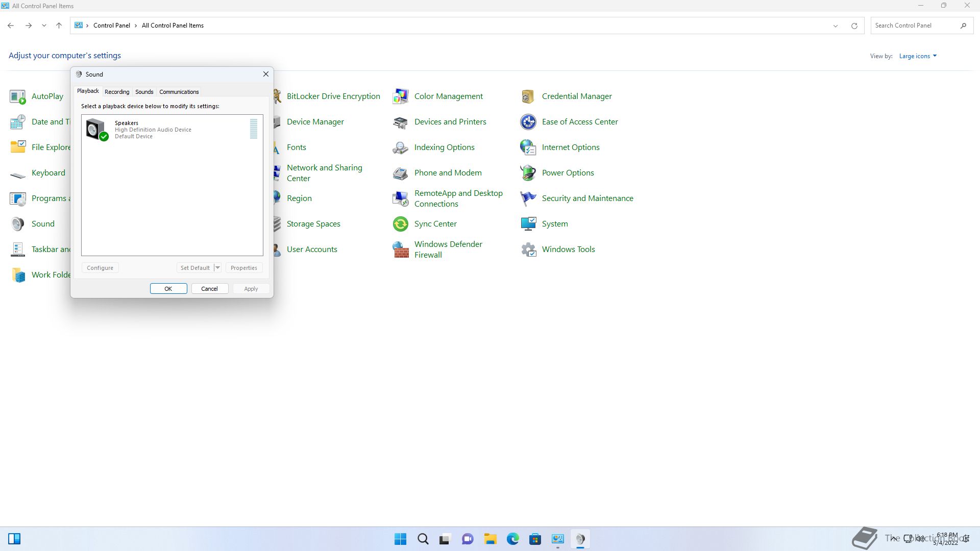Open taskbar Search magnifier
The width and height of the screenshot is (980, 551).
(x=423, y=539)
